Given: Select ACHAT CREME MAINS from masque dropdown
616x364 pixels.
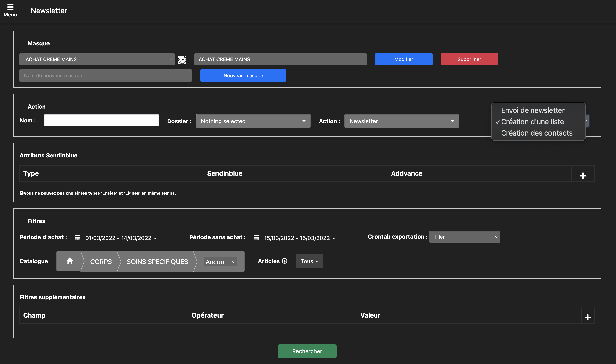Looking at the screenshot, I should (x=97, y=59).
